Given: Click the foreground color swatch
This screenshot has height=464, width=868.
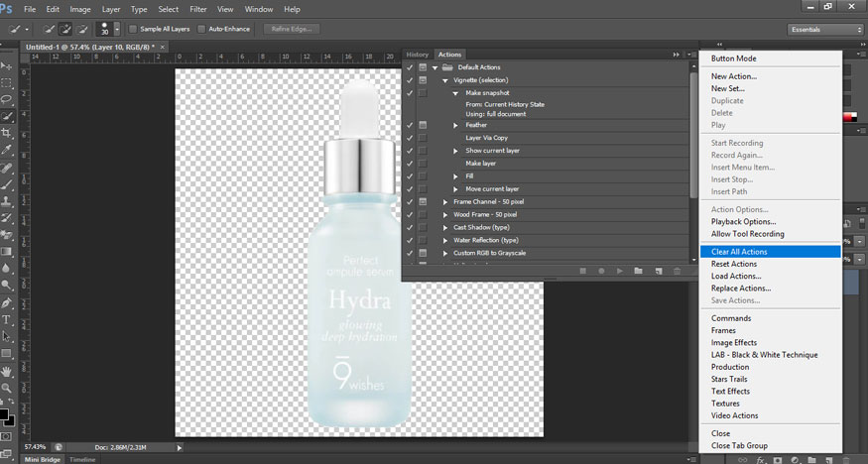Looking at the screenshot, I should click(x=5, y=413).
